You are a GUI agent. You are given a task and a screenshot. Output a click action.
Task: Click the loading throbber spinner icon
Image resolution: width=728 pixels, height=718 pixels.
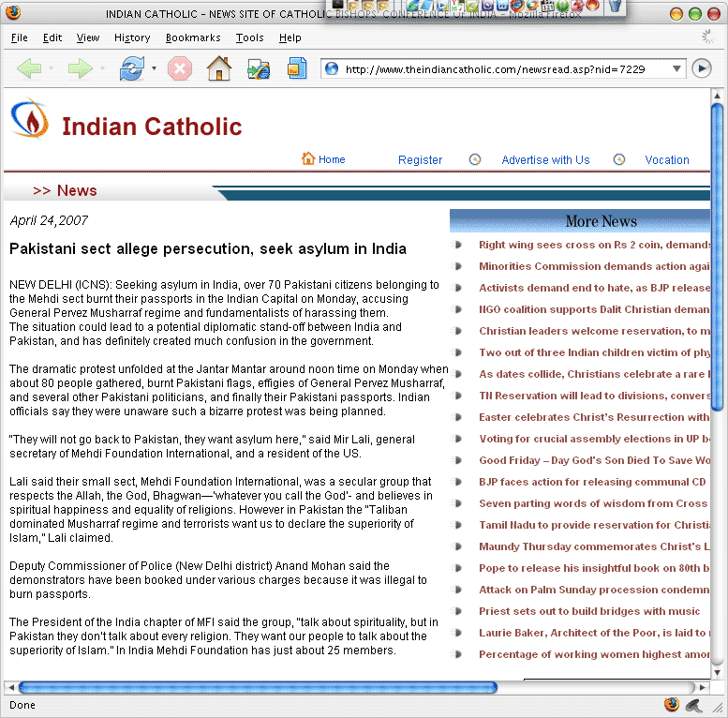pos(707,37)
